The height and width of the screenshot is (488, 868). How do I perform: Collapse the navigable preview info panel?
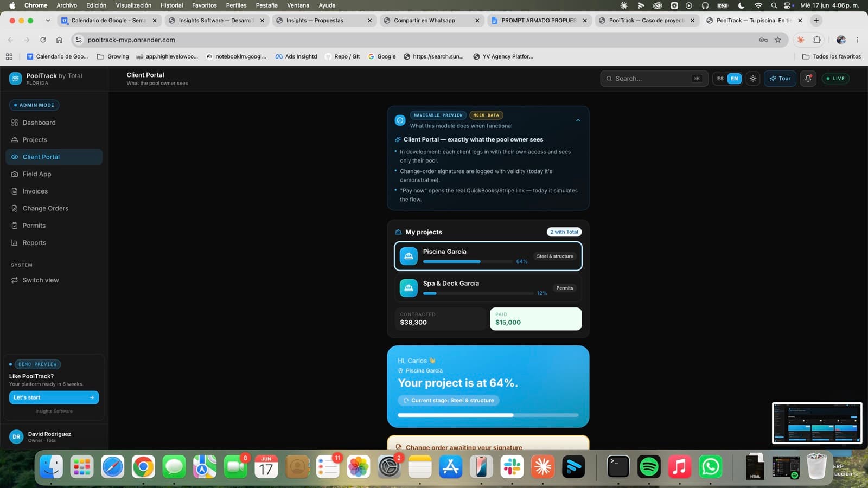(578, 120)
